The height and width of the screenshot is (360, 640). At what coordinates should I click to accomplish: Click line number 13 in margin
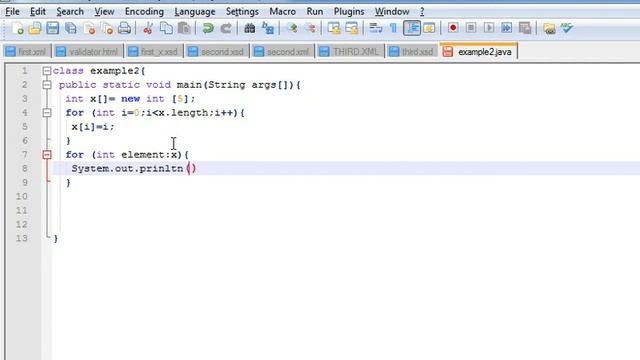coord(22,238)
